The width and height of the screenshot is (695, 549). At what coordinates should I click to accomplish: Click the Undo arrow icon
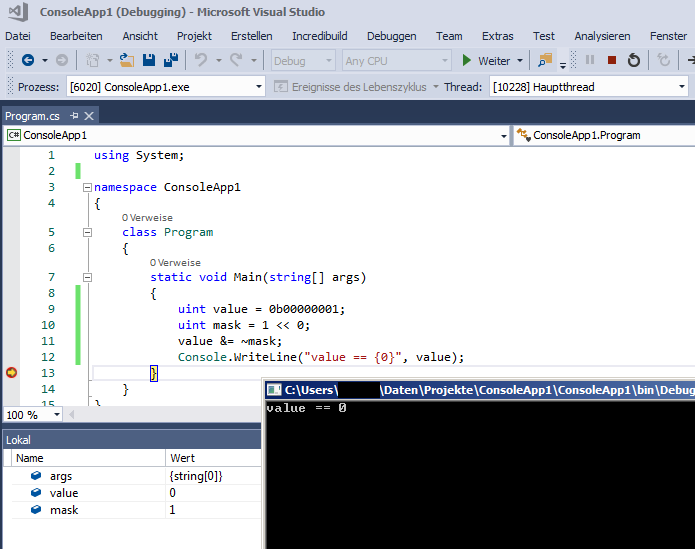tap(201, 60)
